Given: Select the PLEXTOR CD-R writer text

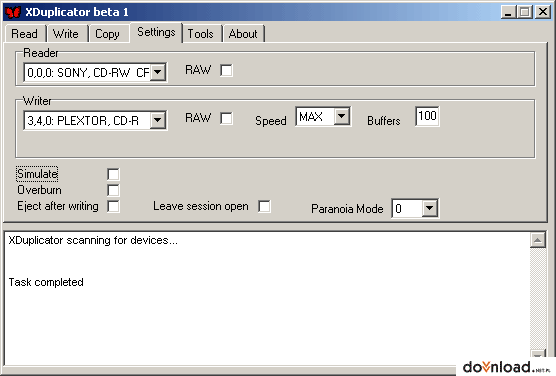Looking at the screenshot, I should click(83, 121).
